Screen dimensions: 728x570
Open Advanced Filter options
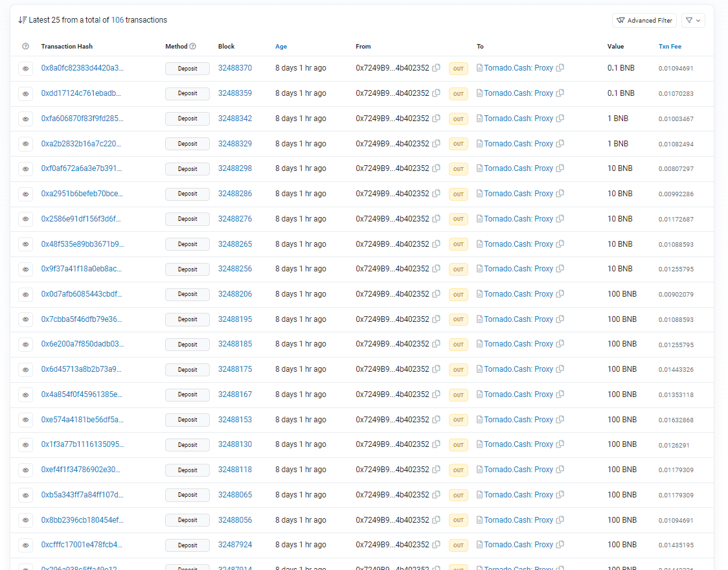click(644, 21)
